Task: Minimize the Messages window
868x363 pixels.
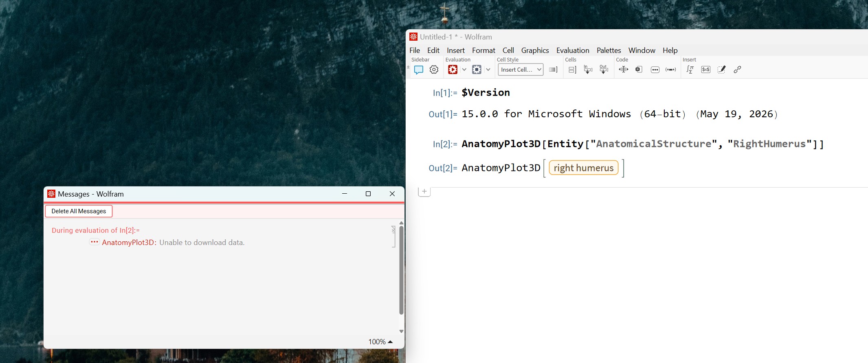Action: point(345,194)
